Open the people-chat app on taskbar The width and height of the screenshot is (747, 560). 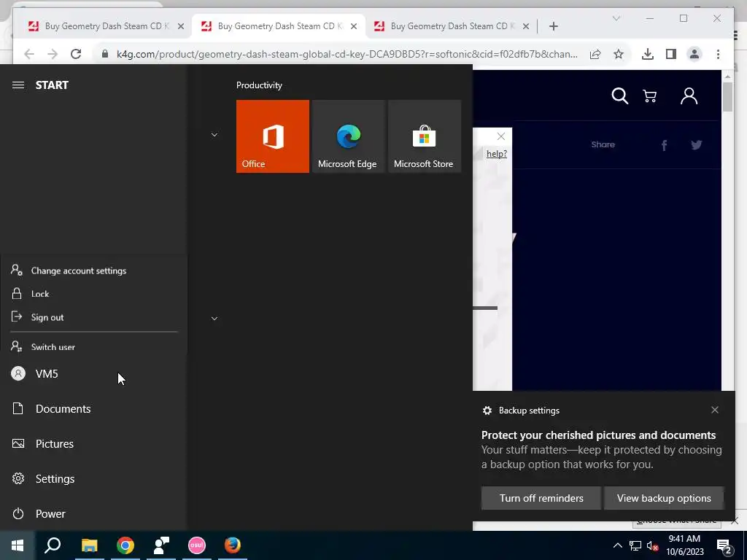click(x=161, y=545)
